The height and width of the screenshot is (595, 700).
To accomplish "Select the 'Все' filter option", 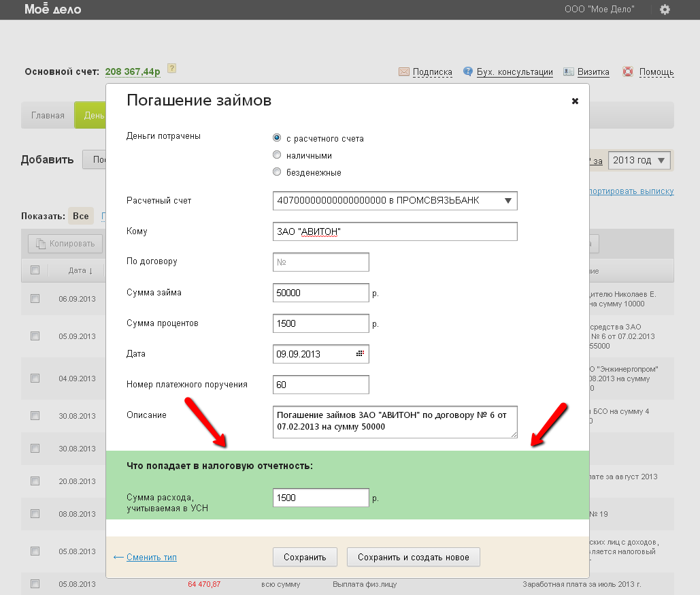I will (x=80, y=216).
